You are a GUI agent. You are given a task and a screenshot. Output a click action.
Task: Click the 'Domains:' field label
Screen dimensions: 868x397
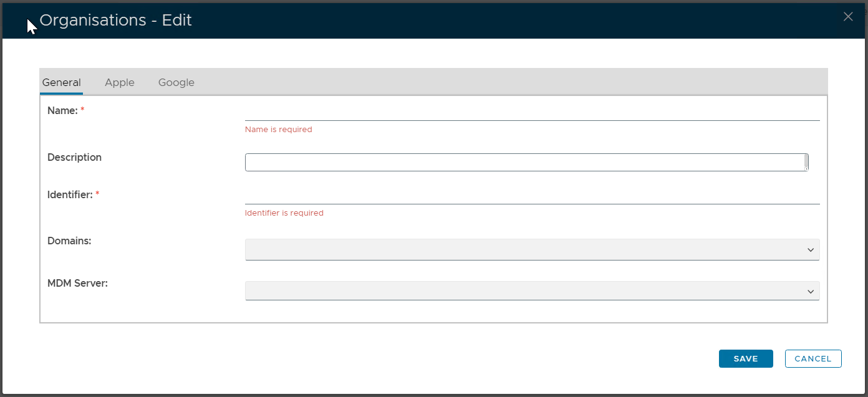[x=69, y=241]
